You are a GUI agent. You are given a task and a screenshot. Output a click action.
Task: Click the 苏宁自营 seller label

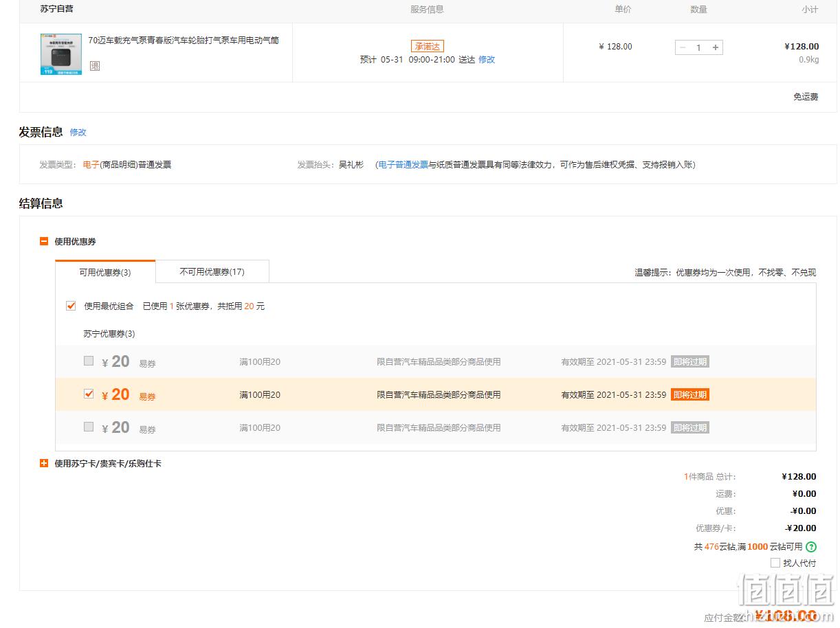pyautogui.click(x=57, y=9)
